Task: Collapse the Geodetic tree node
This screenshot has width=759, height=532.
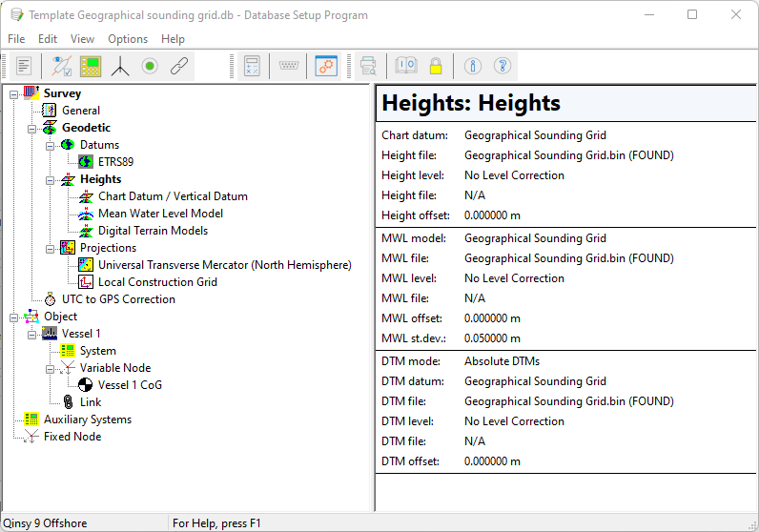Action: pyautogui.click(x=31, y=128)
